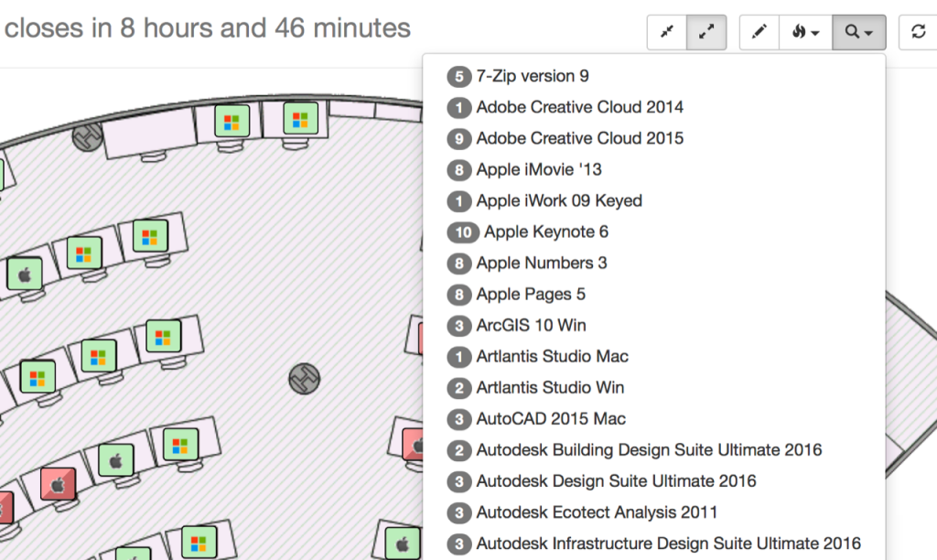This screenshot has height=560, width=937.
Task: Pick Apple iWork 09 Keyed
Action: pyautogui.click(x=653, y=200)
